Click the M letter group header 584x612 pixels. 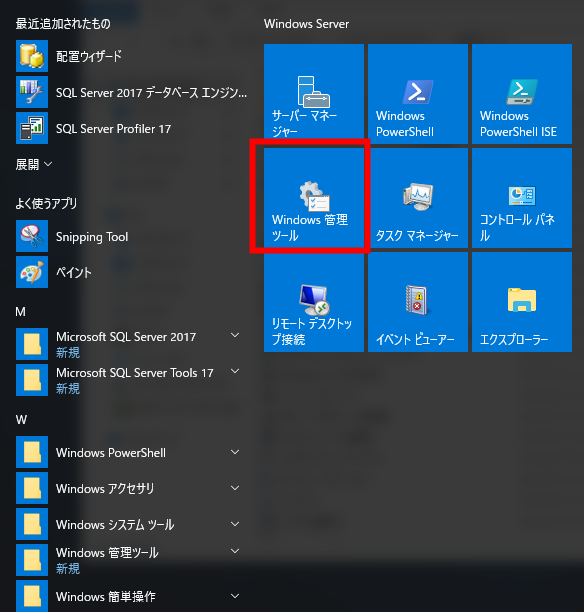21,311
